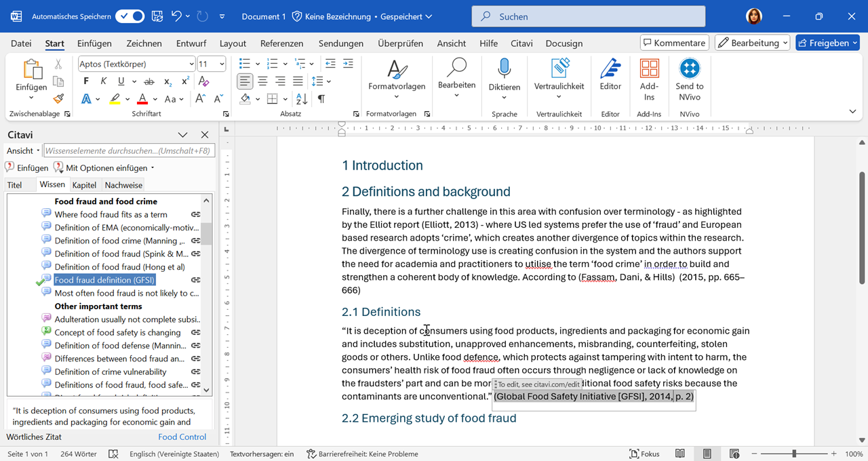Viewport: 868px width, 461px height.
Task: Open the Editor tool in ribbon
Action: tap(610, 75)
